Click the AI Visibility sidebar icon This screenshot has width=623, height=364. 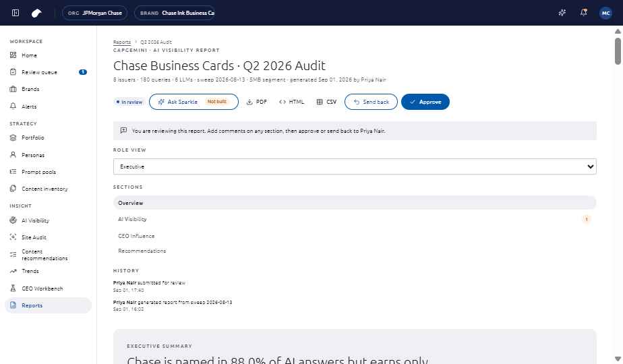(x=13, y=220)
